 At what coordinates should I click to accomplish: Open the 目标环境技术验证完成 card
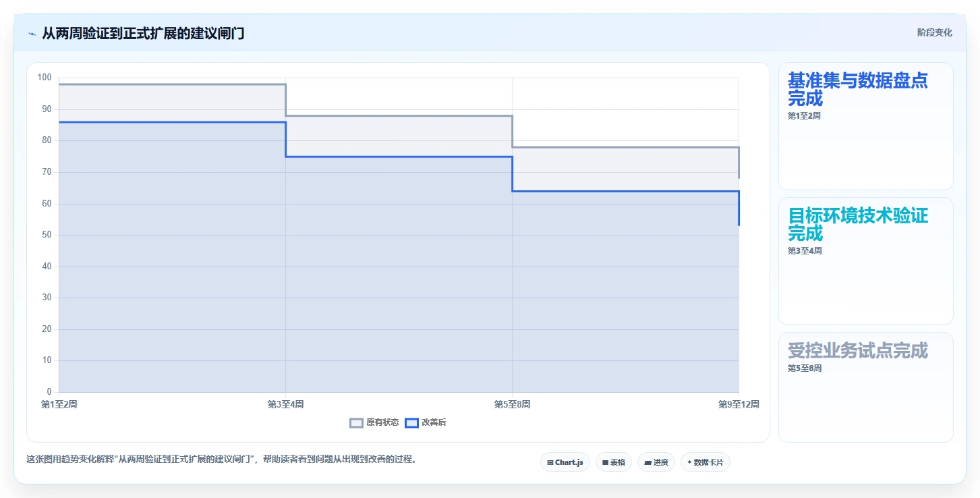point(866,261)
